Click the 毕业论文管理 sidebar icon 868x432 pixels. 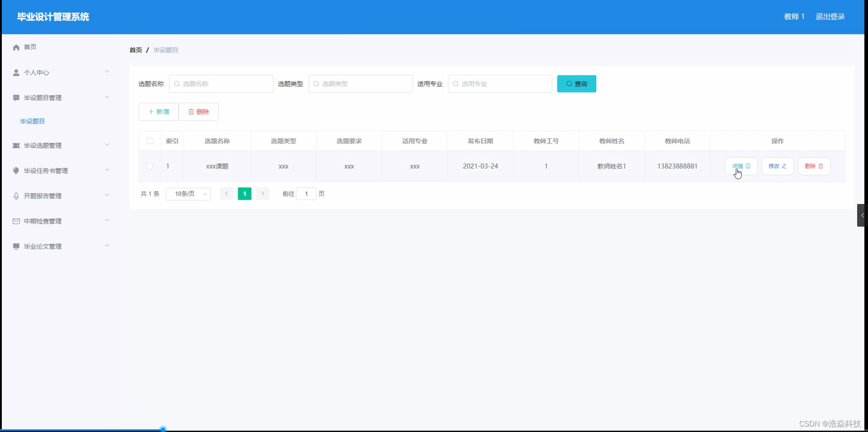(x=16, y=246)
